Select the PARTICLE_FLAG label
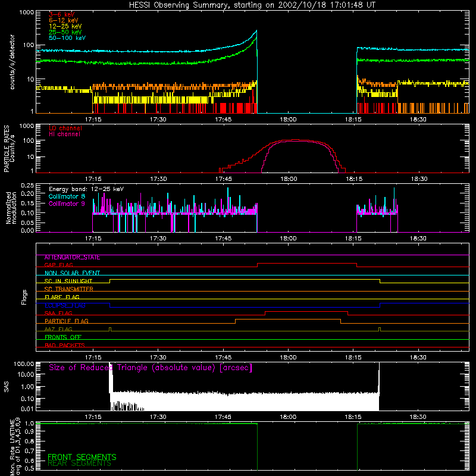The height and width of the screenshot is (476, 476). coord(67,321)
